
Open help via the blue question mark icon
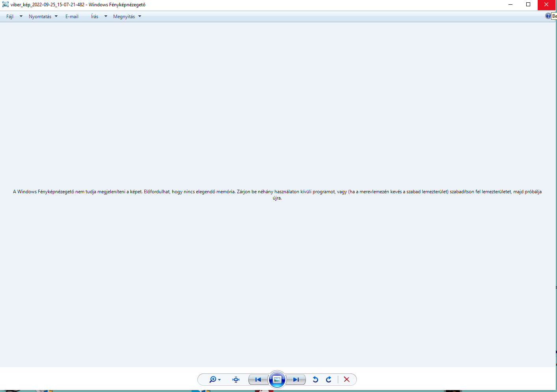548,16
